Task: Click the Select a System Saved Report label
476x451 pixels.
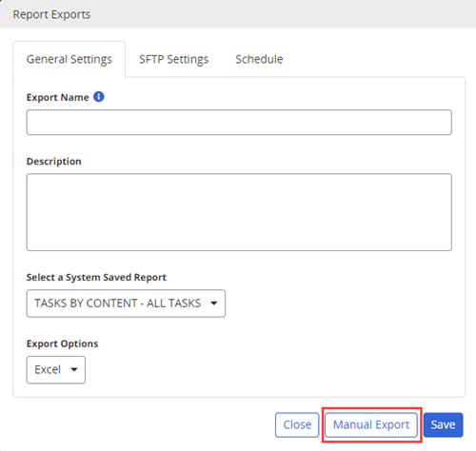Action: pos(96,278)
